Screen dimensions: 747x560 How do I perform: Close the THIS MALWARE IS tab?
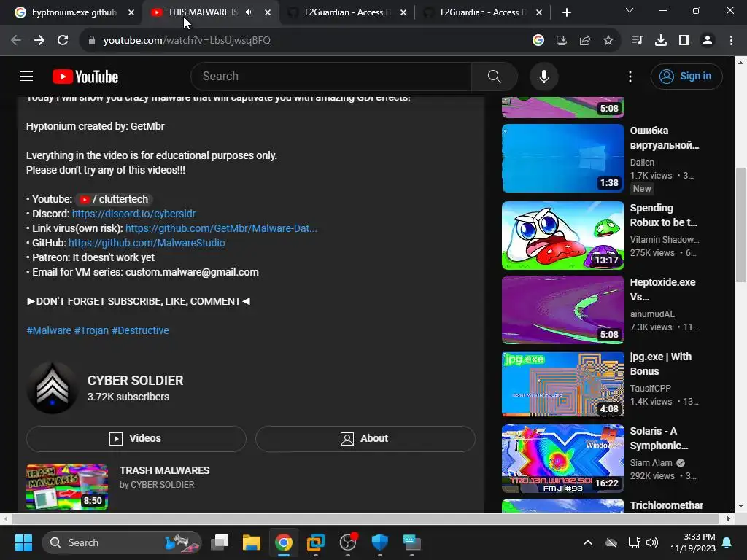click(267, 12)
